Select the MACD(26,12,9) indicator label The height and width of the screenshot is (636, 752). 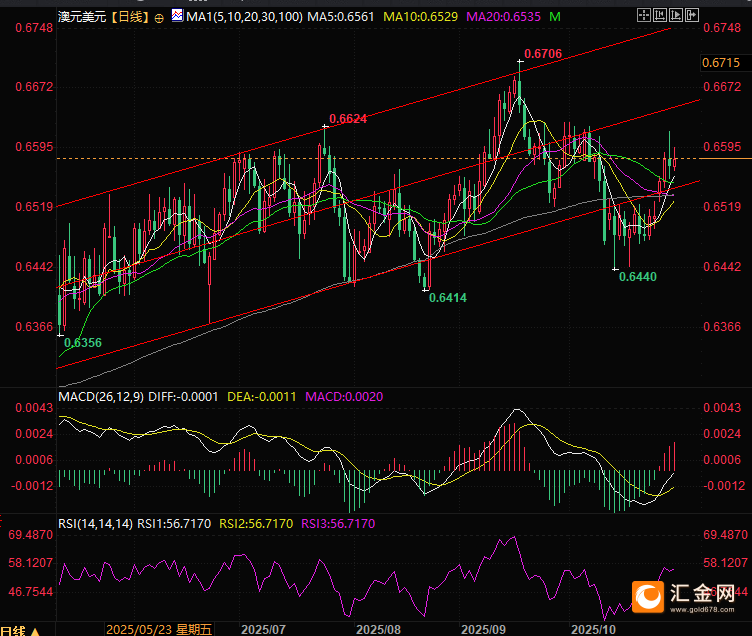[x=100, y=397]
